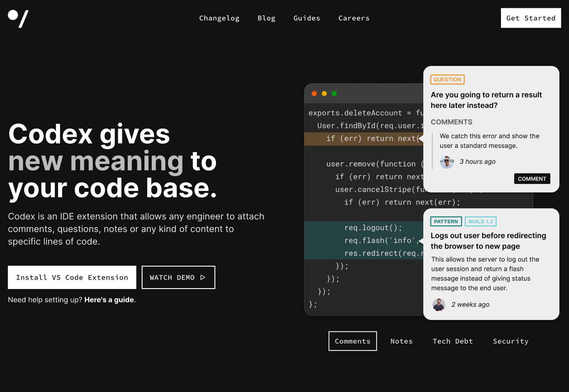Click avatar beside "3 hours ago"
The height and width of the screenshot is (392, 569).
(x=447, y=162)
